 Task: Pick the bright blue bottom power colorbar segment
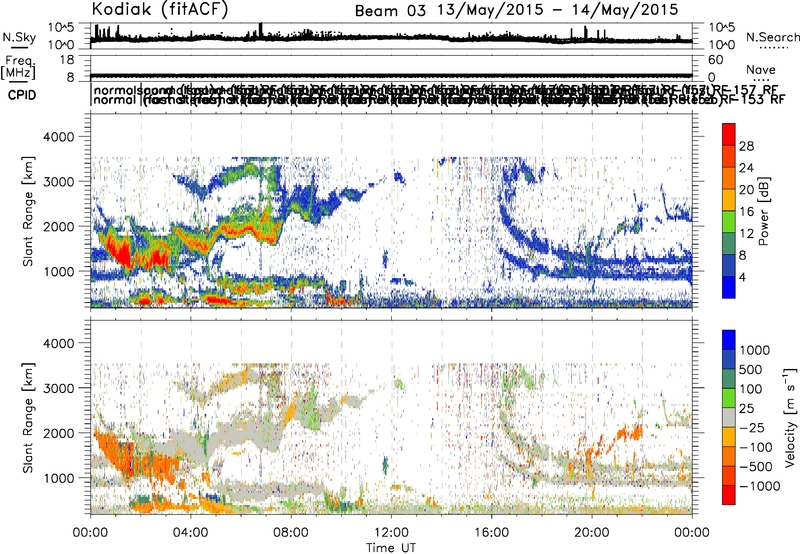[x=729, y=288]
